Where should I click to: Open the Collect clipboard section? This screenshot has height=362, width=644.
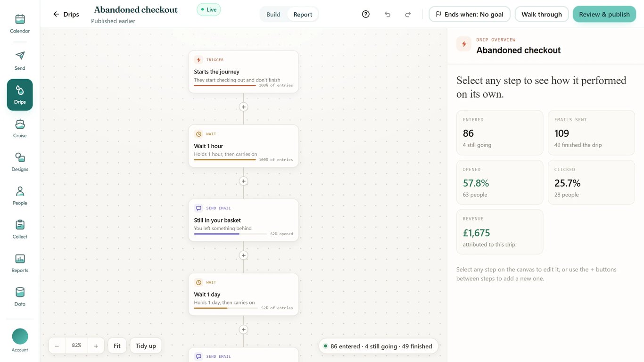pyautogui.click(x=20, y=230)
